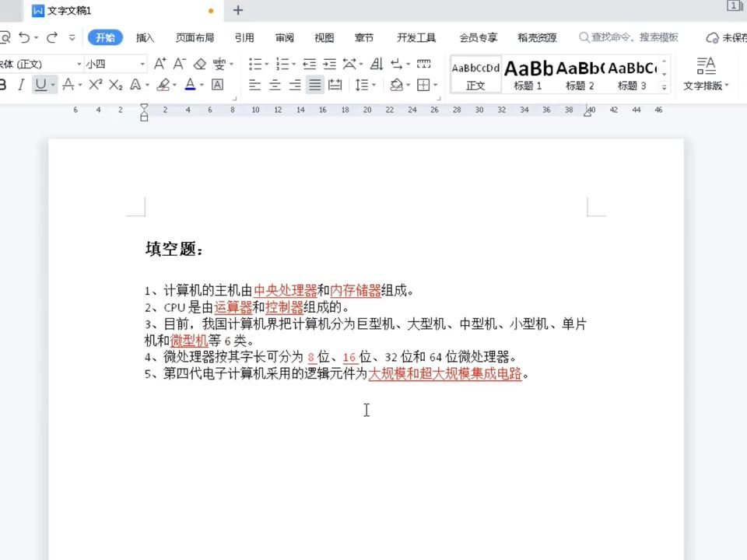Apply Italic formatting
This screenshot has width=747, height=560.
[21, 85]
